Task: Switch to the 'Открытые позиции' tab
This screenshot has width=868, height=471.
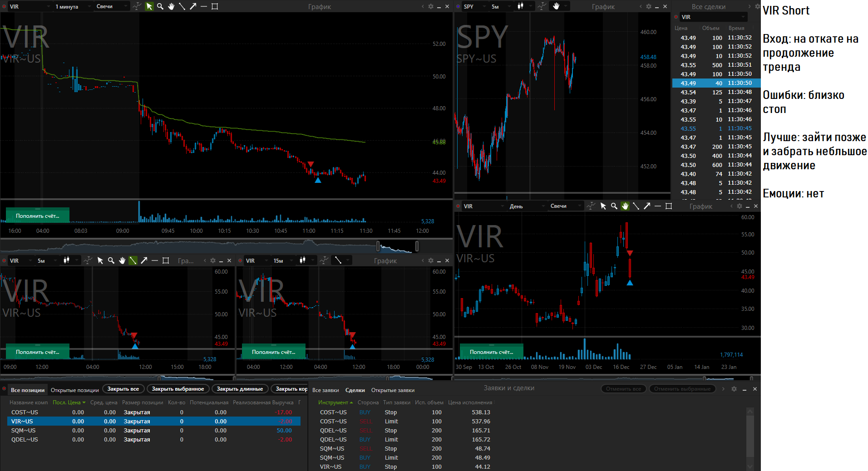Action: [x=75, y=390]
